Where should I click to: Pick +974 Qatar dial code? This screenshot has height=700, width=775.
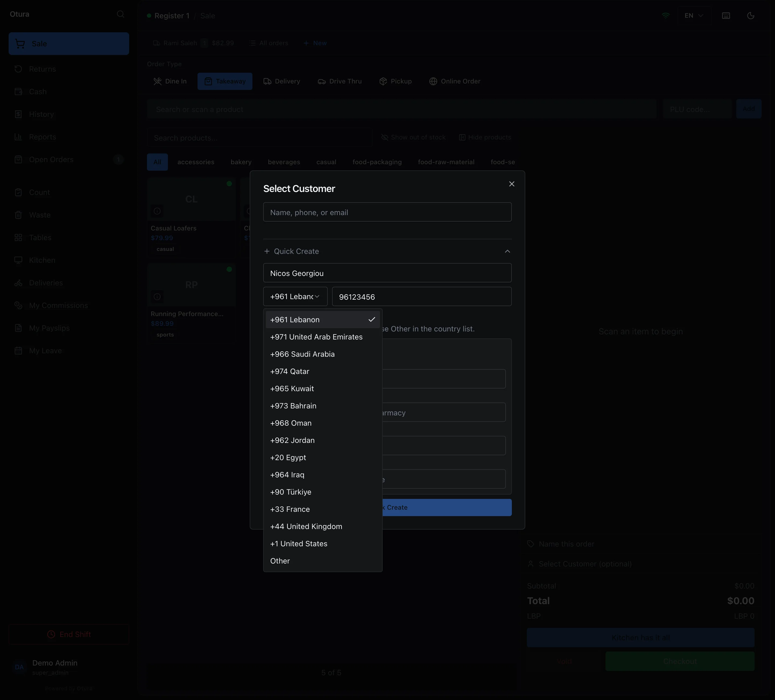(323, 372)
